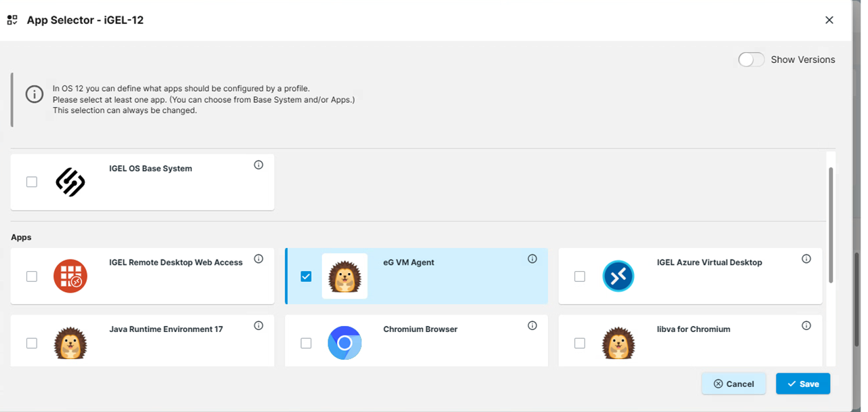Image resolution: width=868 pixels, height=412 pixels.
Task: Open info for libva for Chromium
Action: point(806,325)
